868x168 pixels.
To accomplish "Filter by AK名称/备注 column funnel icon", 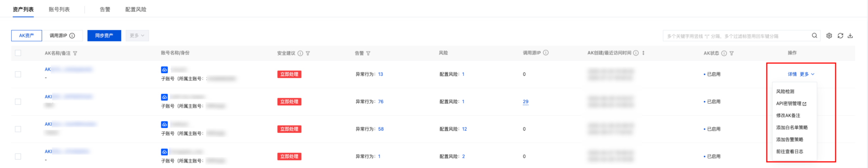I will [75, 53].
